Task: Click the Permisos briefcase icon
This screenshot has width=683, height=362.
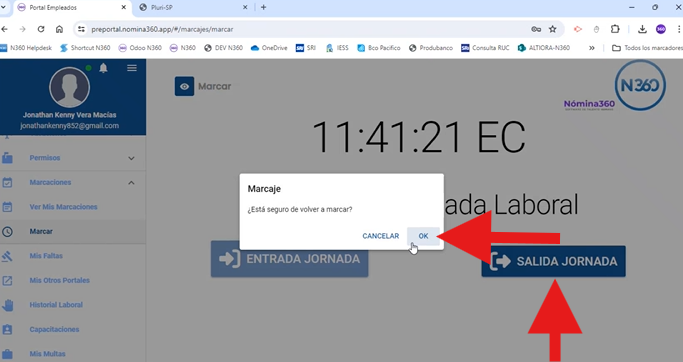Action: (x=7, y=158)
